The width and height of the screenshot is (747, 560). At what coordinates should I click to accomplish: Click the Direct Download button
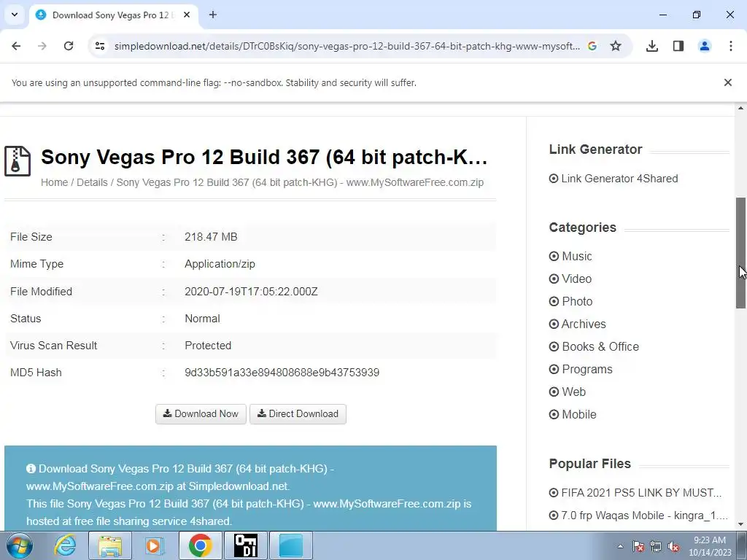coord(298,414)
